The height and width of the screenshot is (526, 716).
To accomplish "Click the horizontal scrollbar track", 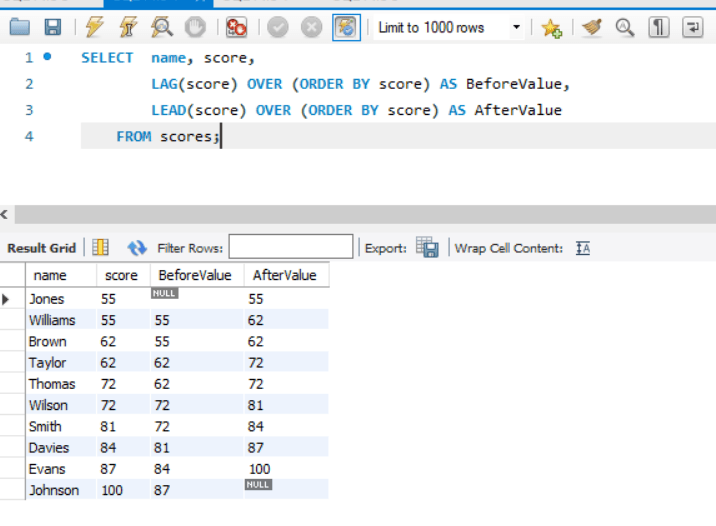I will (x=365, y=214).
